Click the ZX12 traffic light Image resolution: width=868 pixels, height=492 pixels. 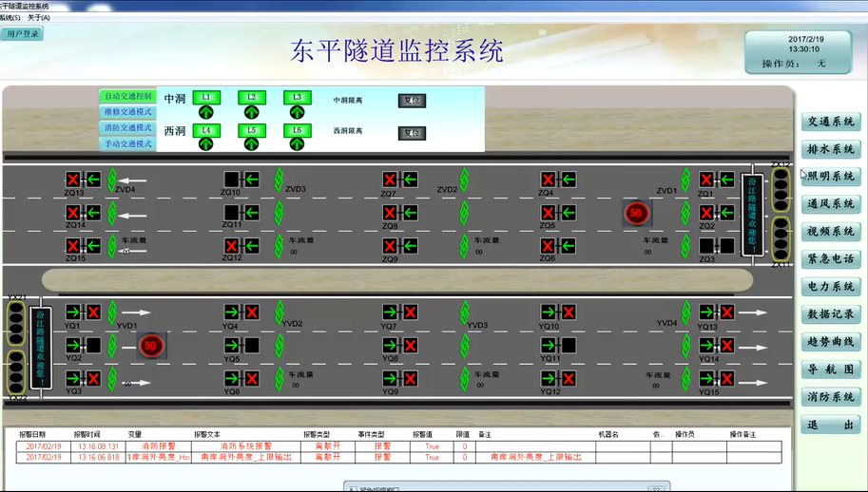click(x=781, y=190)
